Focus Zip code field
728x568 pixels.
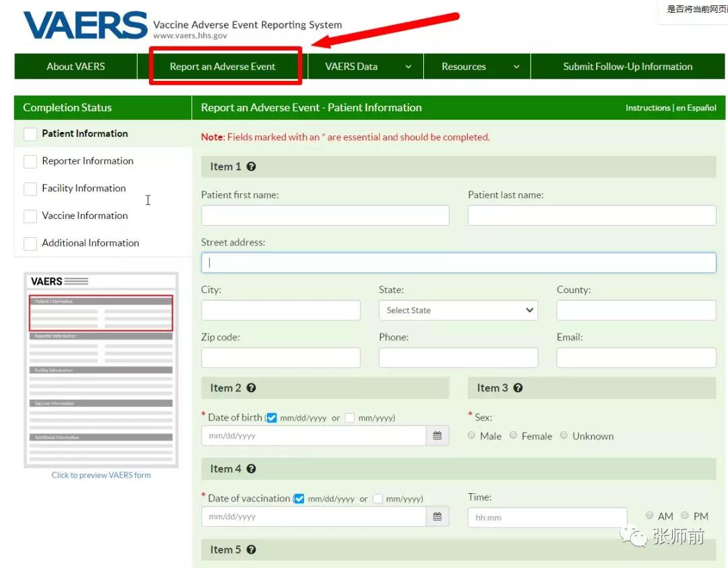click(281, 357)
